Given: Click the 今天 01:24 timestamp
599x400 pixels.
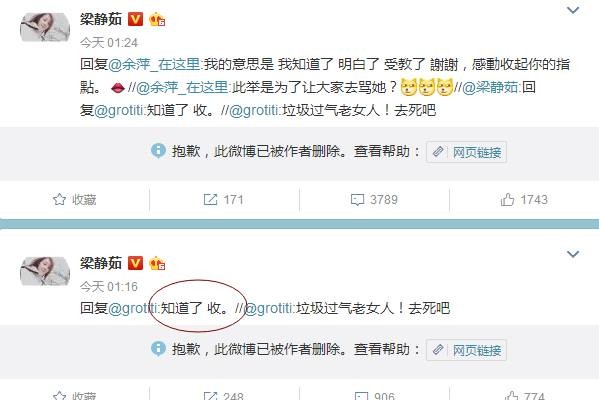Looking at the screenshot, I should [109, 42].
